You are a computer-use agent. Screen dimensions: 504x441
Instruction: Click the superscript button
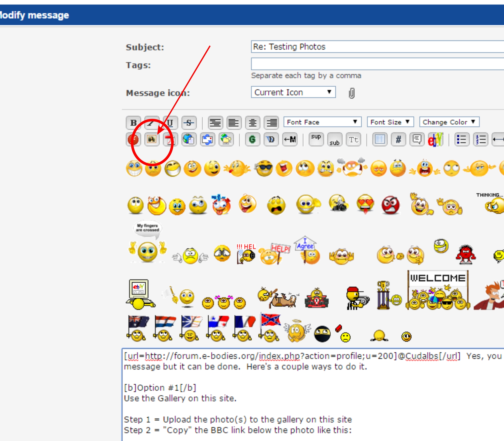click(x=316, y=139)
